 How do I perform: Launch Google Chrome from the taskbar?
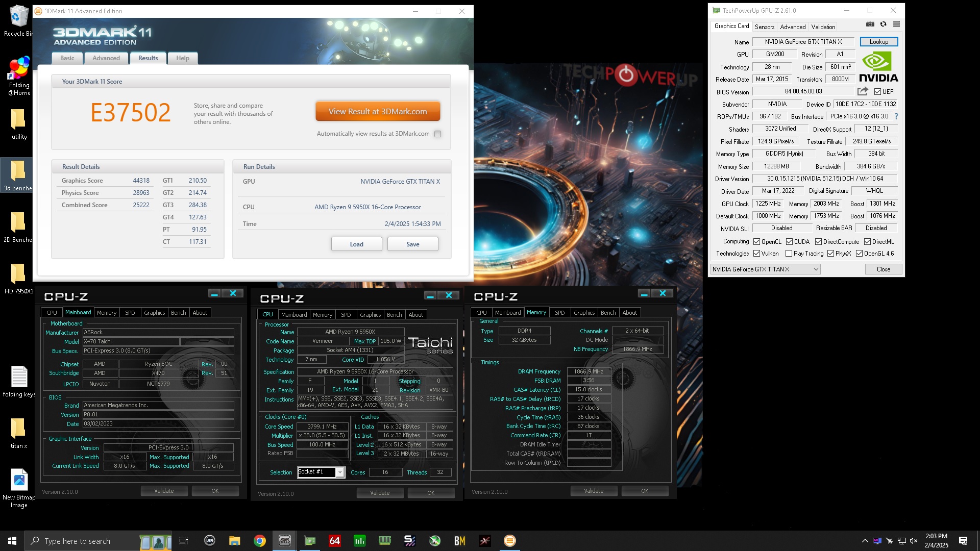click(x=260, y=541)
